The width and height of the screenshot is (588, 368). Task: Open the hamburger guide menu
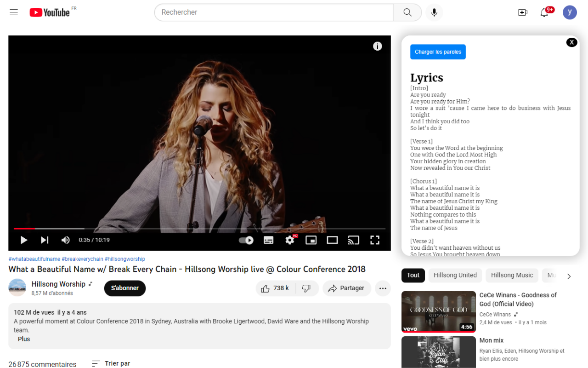pyautogui.click(x=14, y=12)
